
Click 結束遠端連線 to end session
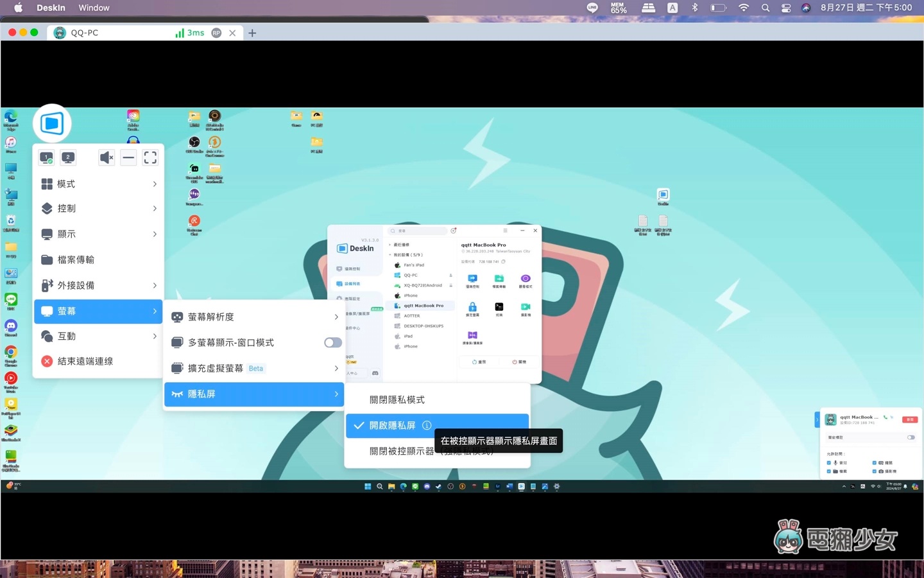click(x=98, y=361)
